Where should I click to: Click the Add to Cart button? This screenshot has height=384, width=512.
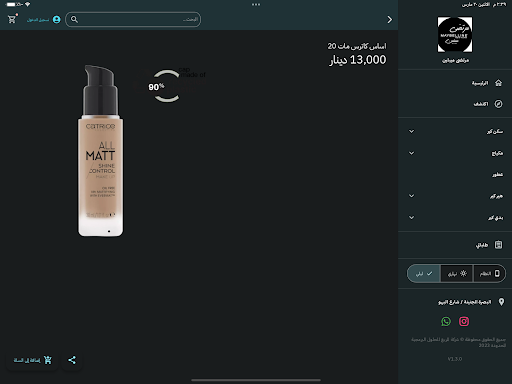[32, 360]
